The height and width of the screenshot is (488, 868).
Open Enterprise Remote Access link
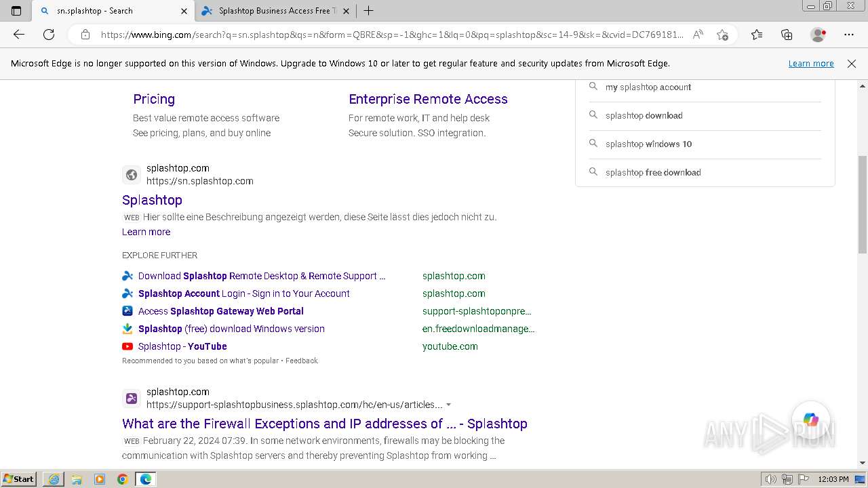click(428, 99)
